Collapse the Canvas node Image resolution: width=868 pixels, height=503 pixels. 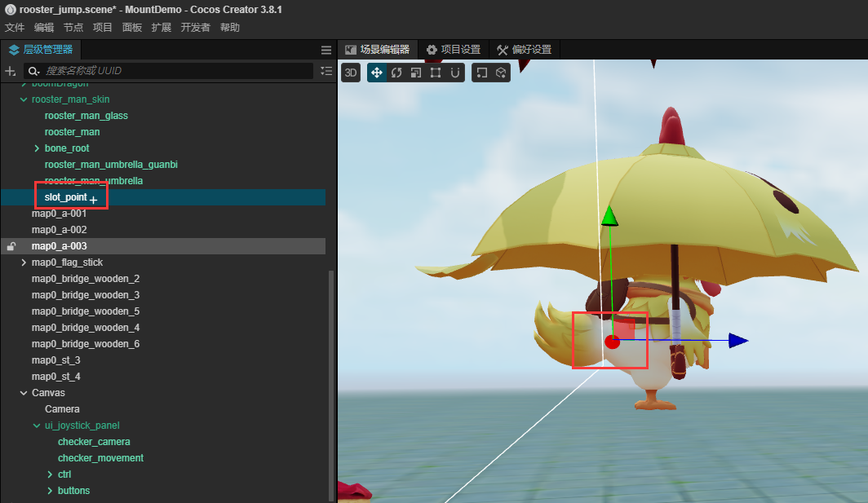(23, 393)
